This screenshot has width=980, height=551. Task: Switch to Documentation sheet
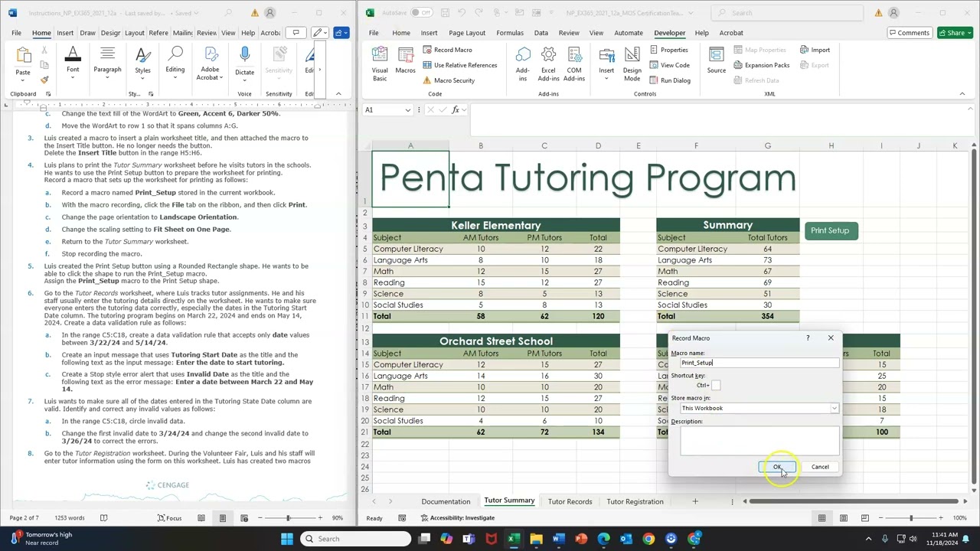446,501
